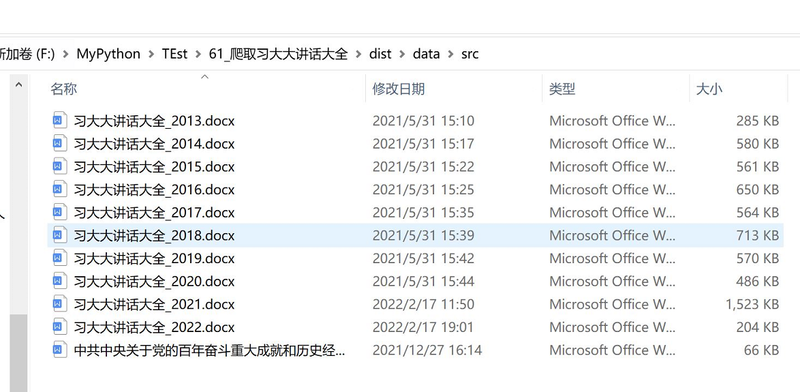Image resolution: width=800 pixels, height=392 pixels.
Task: Click the navigation pane scroll-up arrow
Action: click(19, 84)
